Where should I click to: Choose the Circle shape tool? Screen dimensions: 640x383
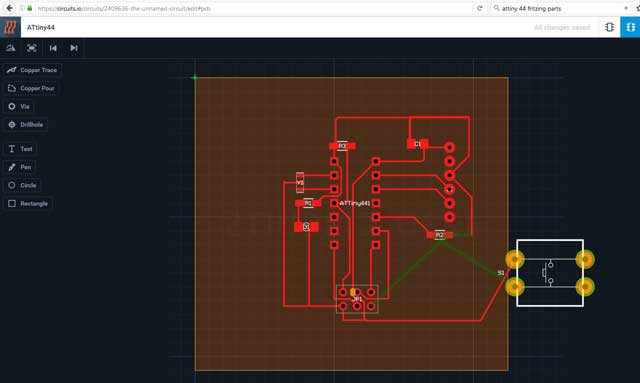click(x=22, y=185)
